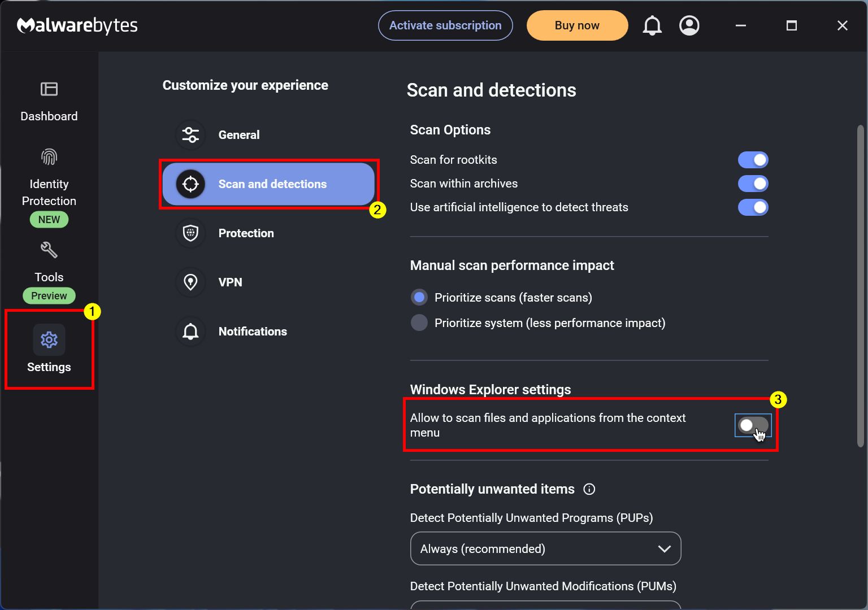Image resolution: width=868 pixels, height=610 pixels.
Task: Open the Tools wrench icon
Action: pos(49,250)
